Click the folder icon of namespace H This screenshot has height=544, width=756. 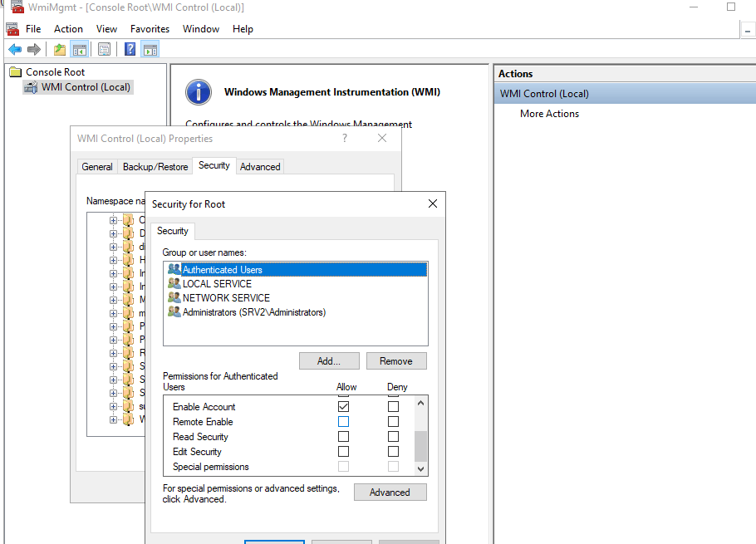128,260
